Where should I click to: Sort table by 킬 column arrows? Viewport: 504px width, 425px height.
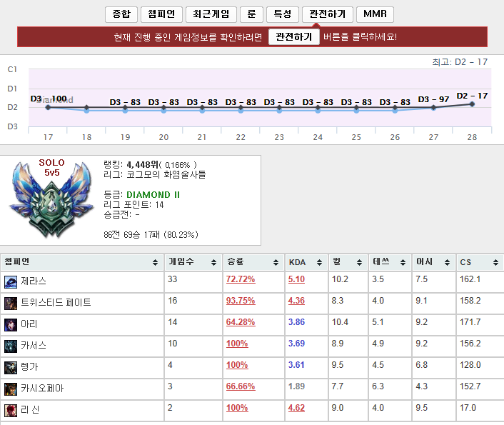coord(359,263)
